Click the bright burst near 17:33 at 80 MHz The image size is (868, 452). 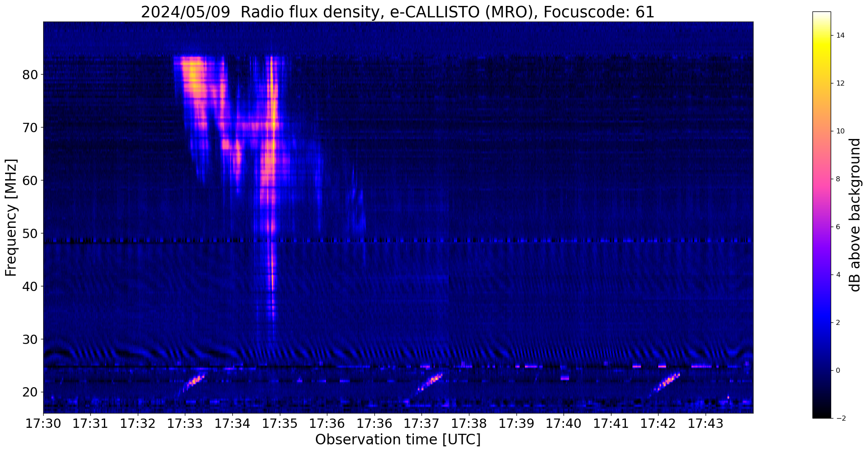pyautogui.click(x=193, y=76)
